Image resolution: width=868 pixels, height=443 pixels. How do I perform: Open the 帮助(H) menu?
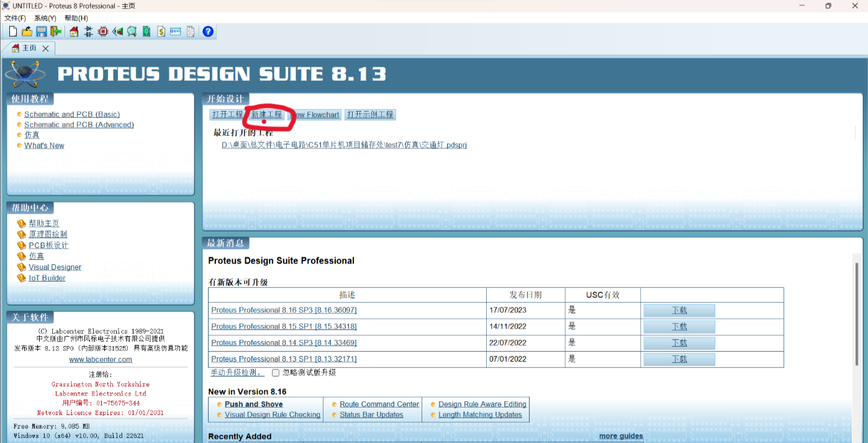pos(76,18)
